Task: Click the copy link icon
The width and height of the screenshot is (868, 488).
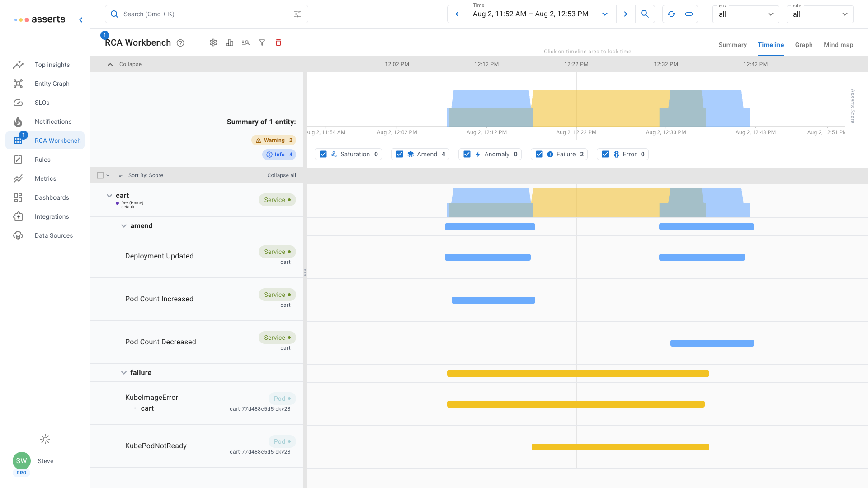Action: tap(689, 14)
